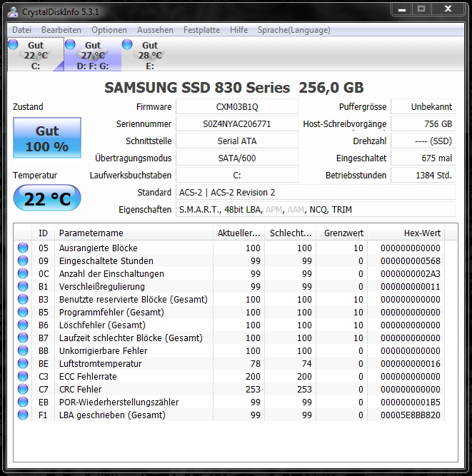Image resolution: width=472 pixels, height=476 pixels.
Task: Select the C: drive status orb
Action: [13, 44]
